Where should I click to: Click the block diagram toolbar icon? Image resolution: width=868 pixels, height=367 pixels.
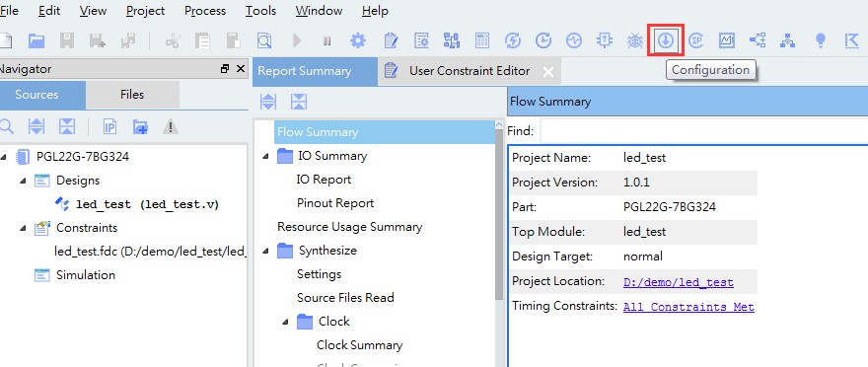(452, 39)
